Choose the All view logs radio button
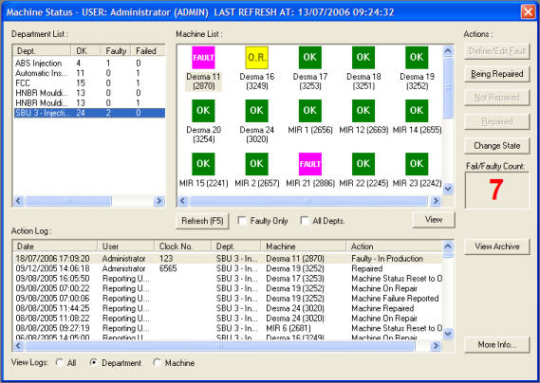This screenshot has height=383, width=540. [60, 363]
